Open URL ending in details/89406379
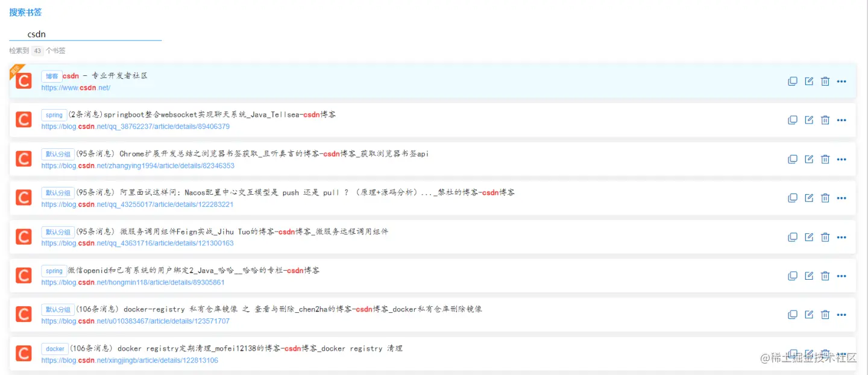 click(x=136, y=127)
